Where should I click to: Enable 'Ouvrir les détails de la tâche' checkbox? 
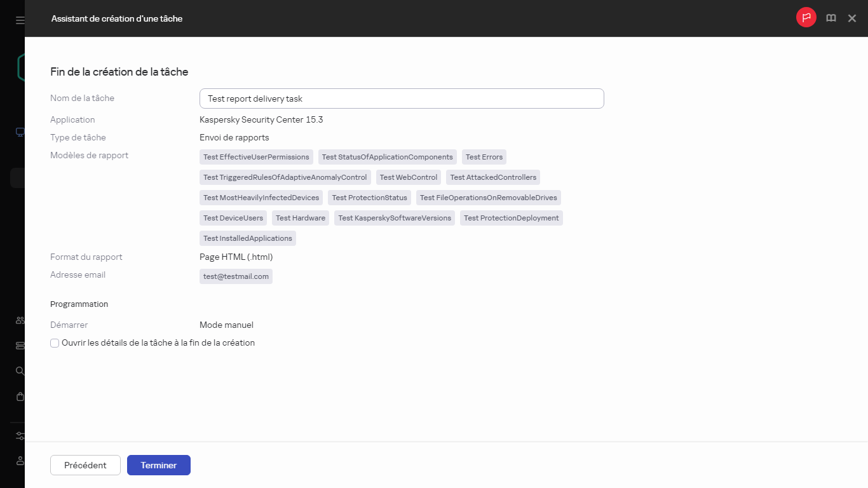pyautogui.click(x=55, y=343)
